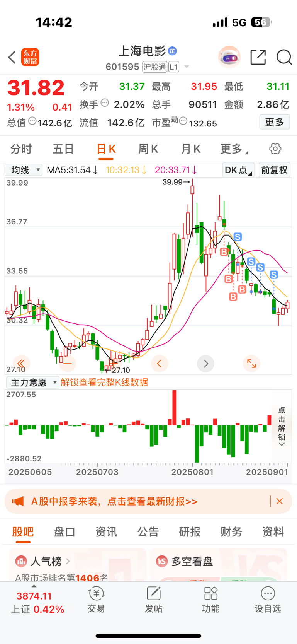This screenshot has width=297, height=644.
Task: Toggle the 前复权 adjustment button
Action: click(274, 170)
